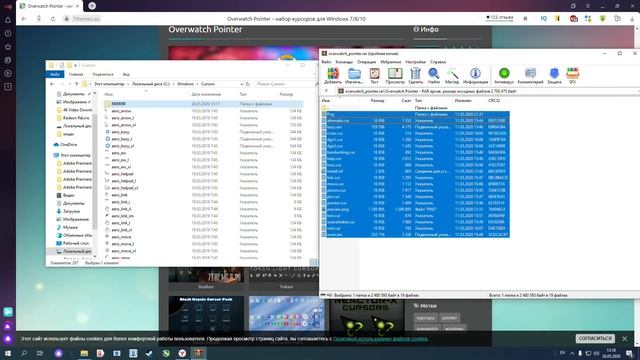Open Избранное menu in WinRAR
Image resolution: width=640 pixels, height=360 pixels.
pyautogui.click(x=391, y=62)
